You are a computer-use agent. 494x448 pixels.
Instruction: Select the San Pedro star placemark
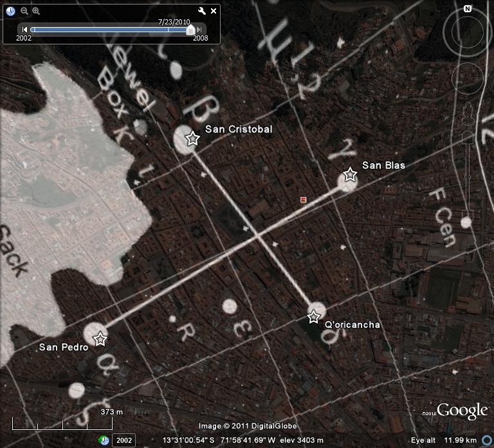pos(100,339)
